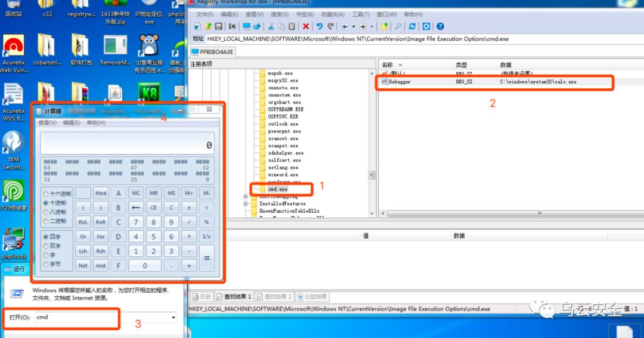The height and width of the screenshot is (338, 644).
Task: Click Calculator digit 7 button
Action: point(136,222)
